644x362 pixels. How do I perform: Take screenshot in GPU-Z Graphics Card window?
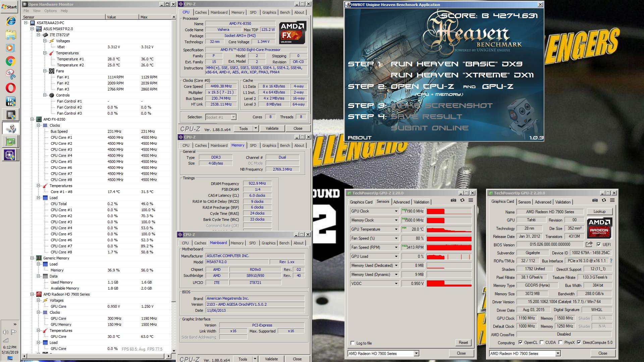[x=595, y=200]
